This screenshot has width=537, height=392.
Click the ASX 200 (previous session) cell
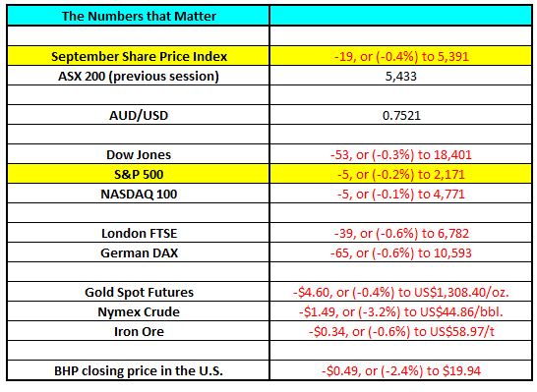click(x=139, y=76)
